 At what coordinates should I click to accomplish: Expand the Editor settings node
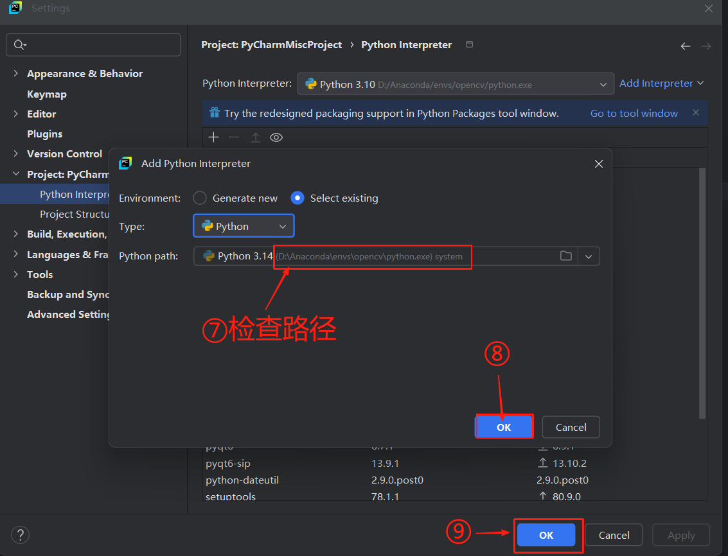(16, 114)
